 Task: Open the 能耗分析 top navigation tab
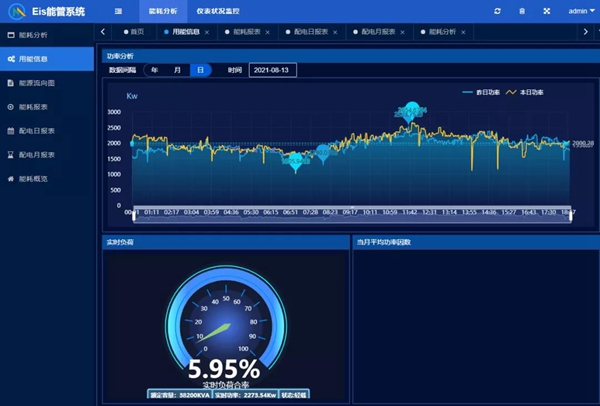(163, 11)
